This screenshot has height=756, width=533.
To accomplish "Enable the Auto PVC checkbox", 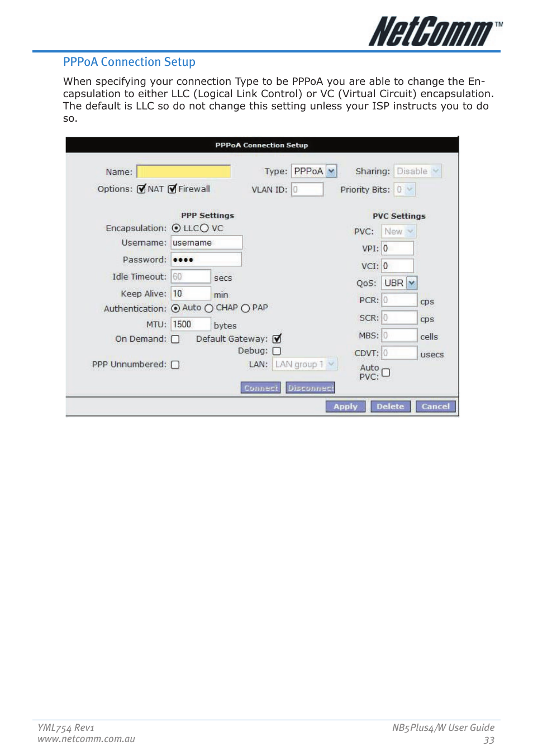I will pyautogui.click(x=386, y=372).
